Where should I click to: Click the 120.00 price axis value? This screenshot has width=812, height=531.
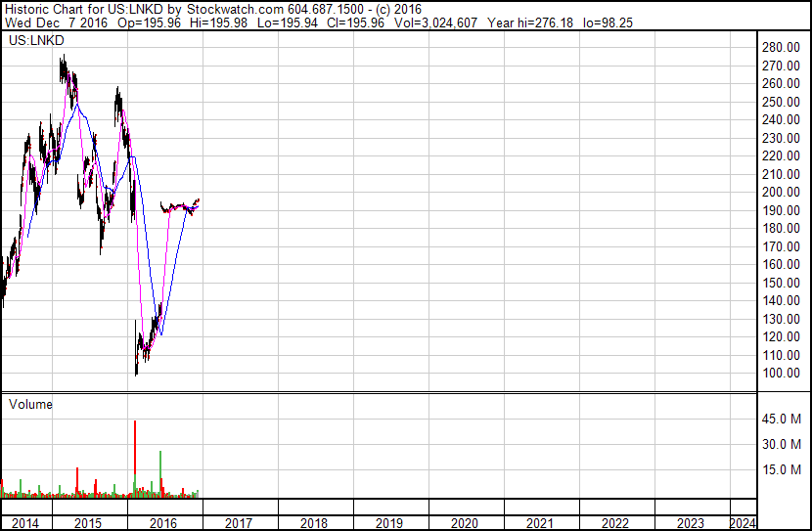click(781, 337)
